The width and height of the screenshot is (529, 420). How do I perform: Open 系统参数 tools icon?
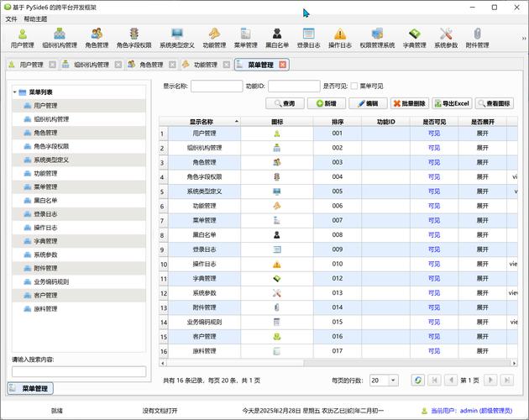click(x=446, y=38)
